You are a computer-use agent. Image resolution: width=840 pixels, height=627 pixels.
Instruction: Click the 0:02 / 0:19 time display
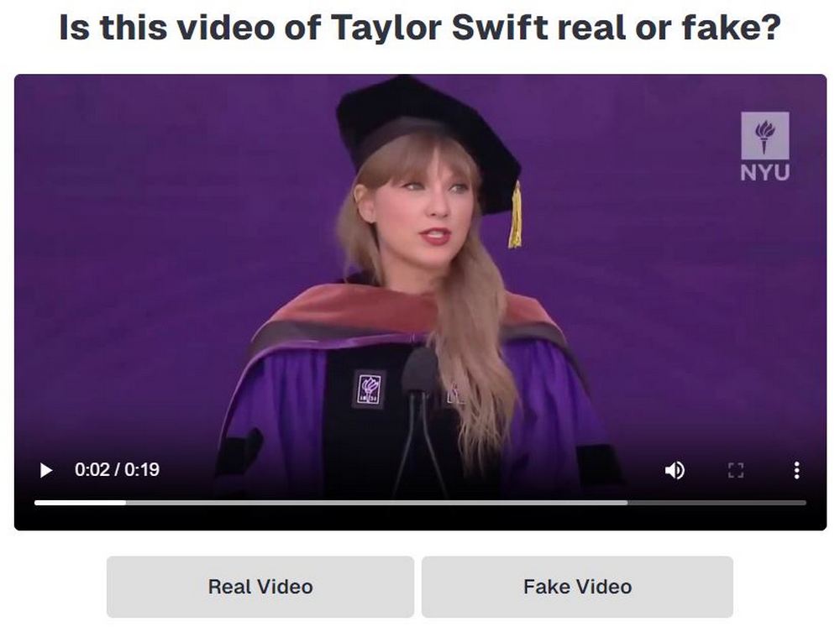pos(117,469)
